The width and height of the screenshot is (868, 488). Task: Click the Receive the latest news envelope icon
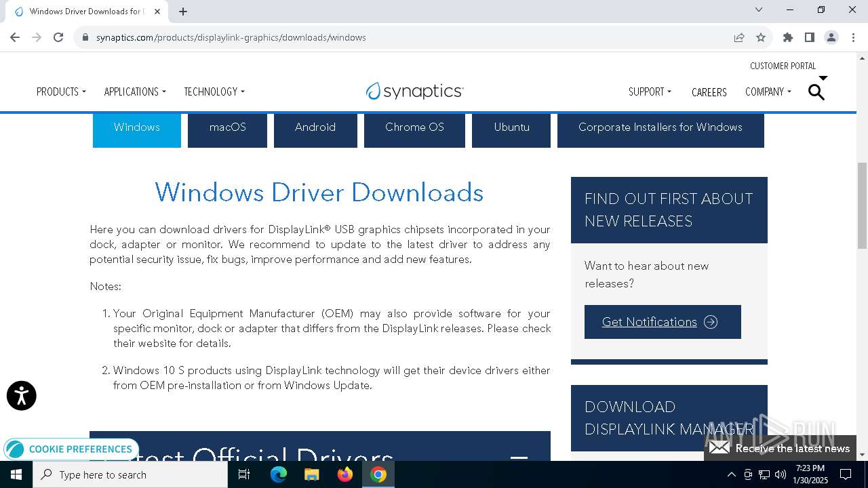[719, 448]
